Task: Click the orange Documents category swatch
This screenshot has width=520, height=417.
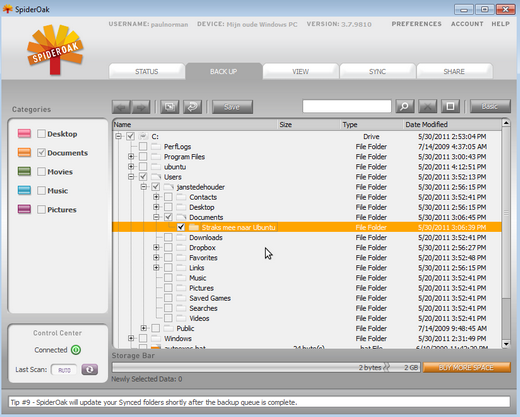Action: click(24, 153)
